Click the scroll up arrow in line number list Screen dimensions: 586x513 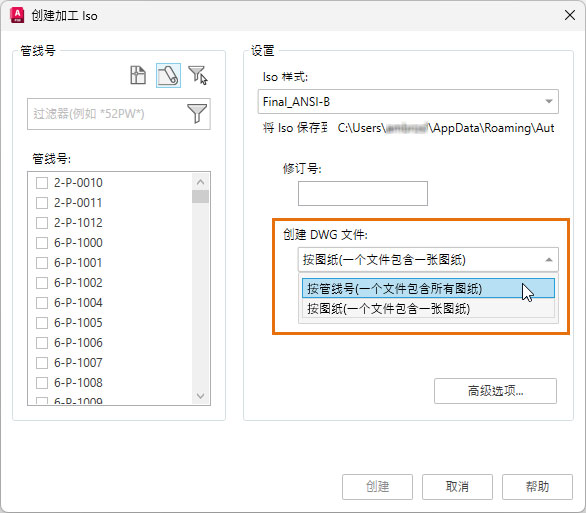[200, 182]
